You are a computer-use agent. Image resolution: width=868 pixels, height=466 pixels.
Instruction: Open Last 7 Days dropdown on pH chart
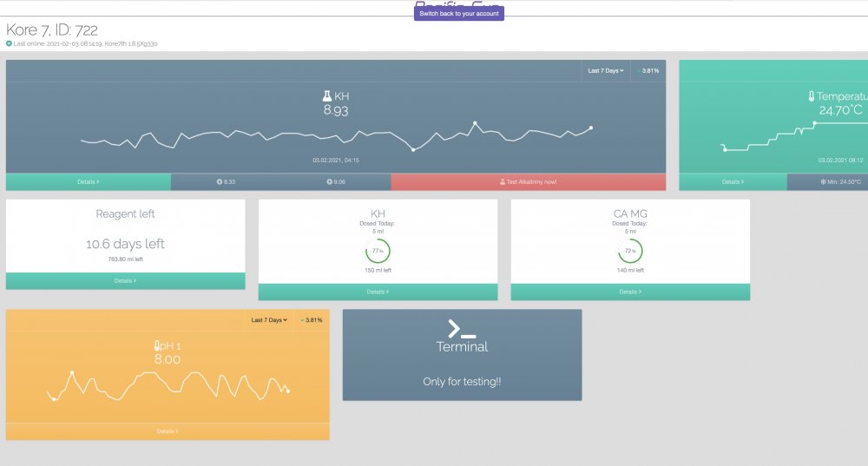(268, 320)
